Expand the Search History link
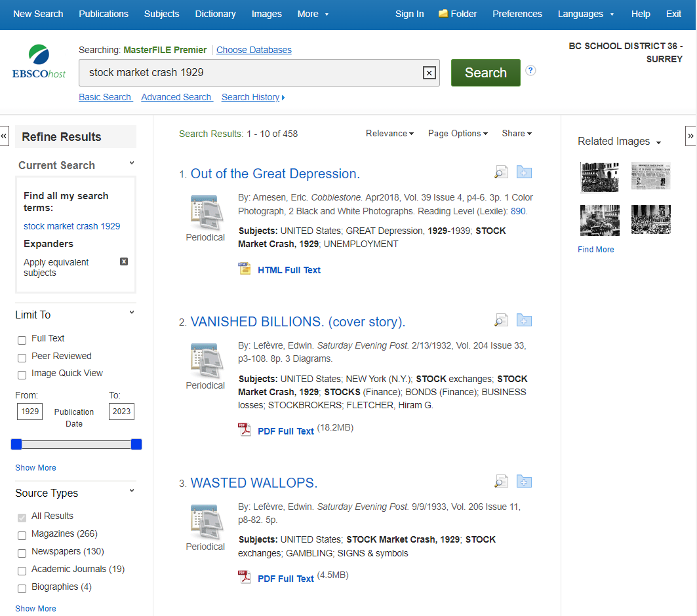Viewport: 697px width, 616px height. (253, 97)
